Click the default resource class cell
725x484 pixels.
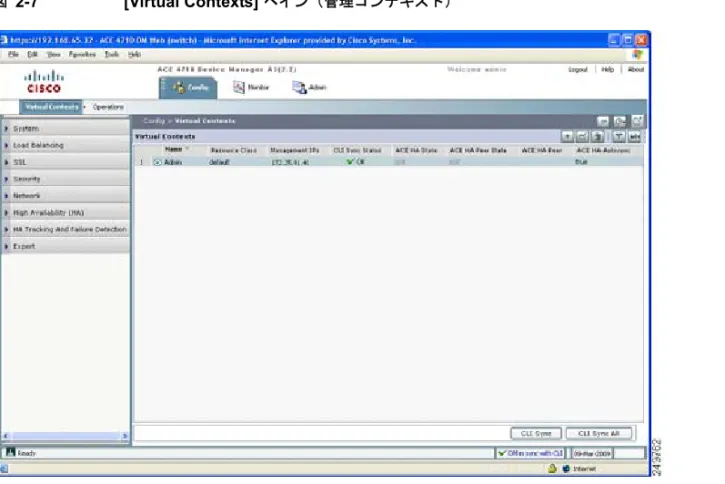point(219,162)
